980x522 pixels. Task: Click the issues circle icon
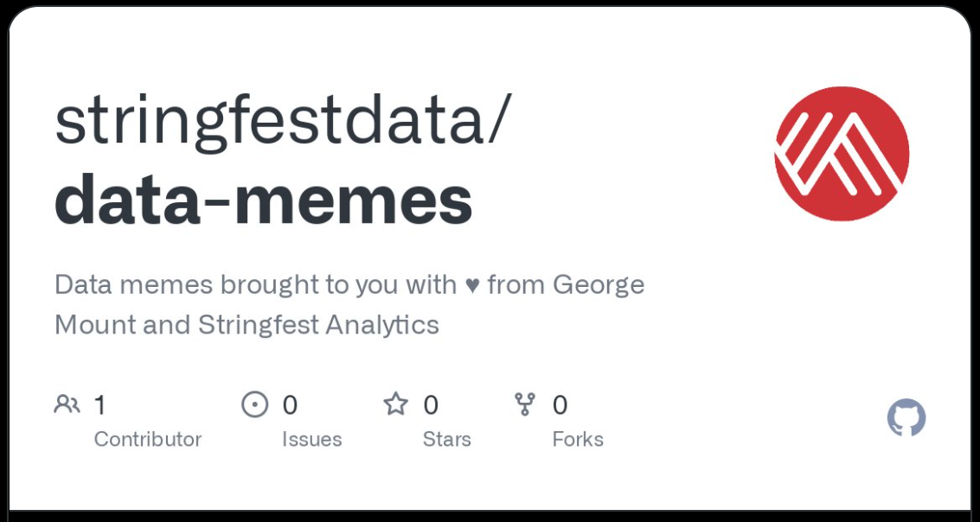[x=254, y=404]
